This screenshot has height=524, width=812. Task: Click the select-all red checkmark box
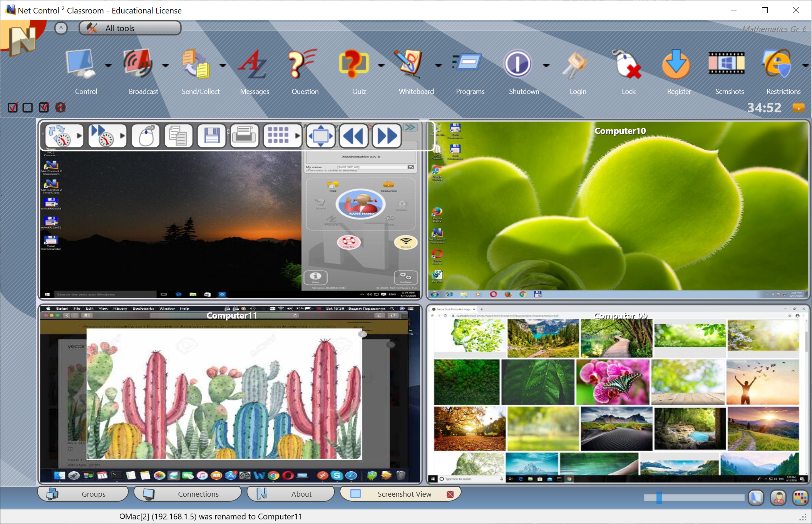point(13,107)
